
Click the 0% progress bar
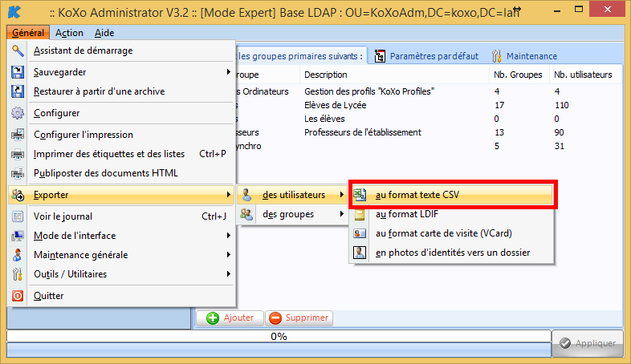tap(279, 336)
